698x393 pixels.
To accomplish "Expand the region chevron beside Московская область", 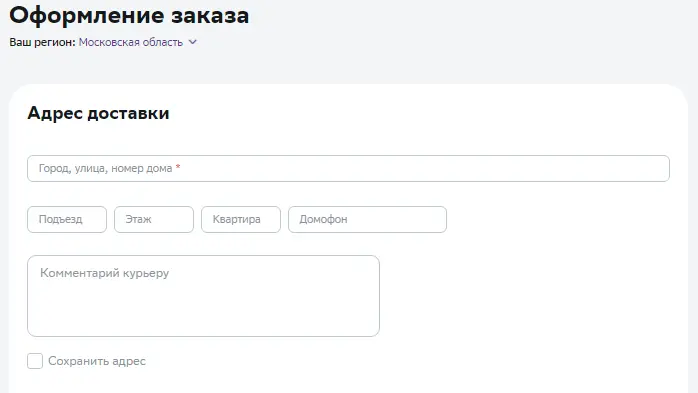I will (192, 42).
